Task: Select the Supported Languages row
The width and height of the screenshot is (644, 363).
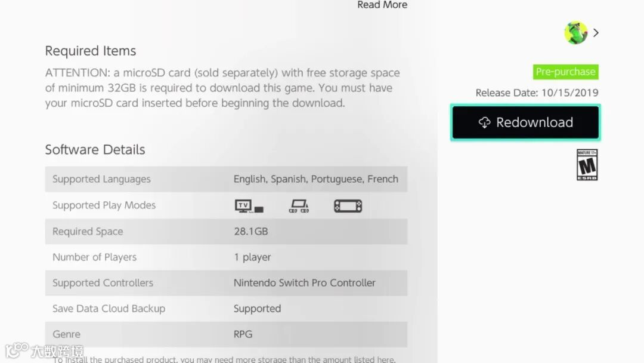Action: tap(227, 179)
